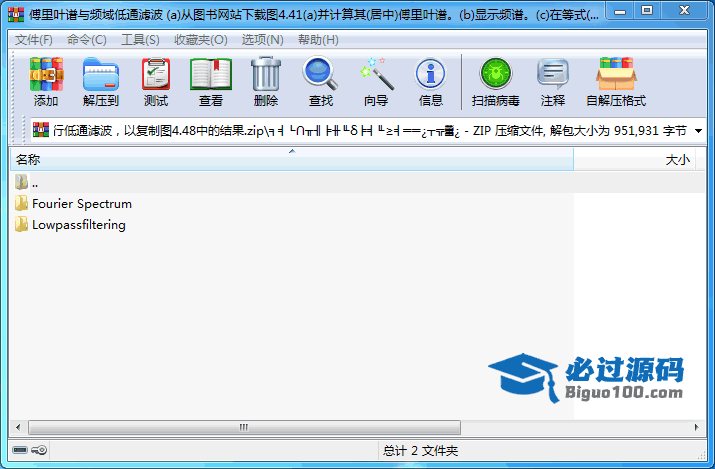Select 'Fourier Spectrum' row text
This screenshot has width=715, height=469.
click(x=82, y=204)
